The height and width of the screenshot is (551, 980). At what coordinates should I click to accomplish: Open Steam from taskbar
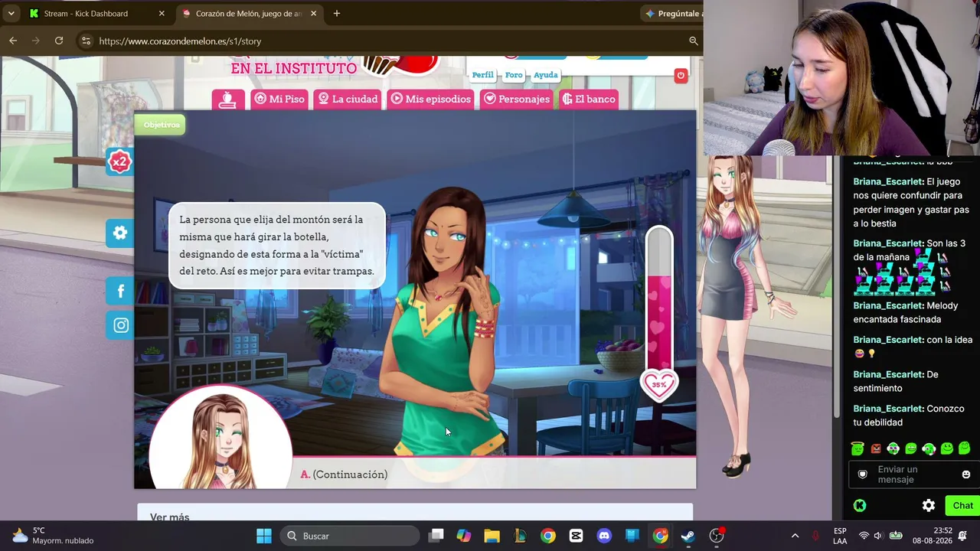pos(688,536)
